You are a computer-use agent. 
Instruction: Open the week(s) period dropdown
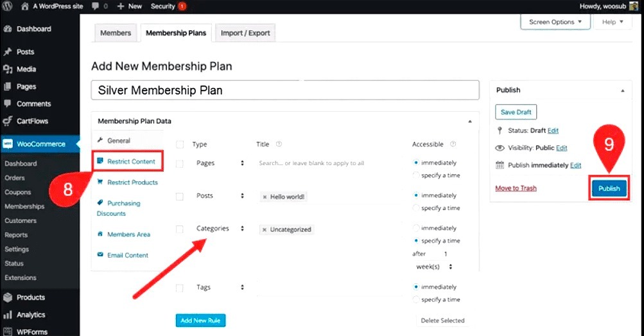pos(434,267)
